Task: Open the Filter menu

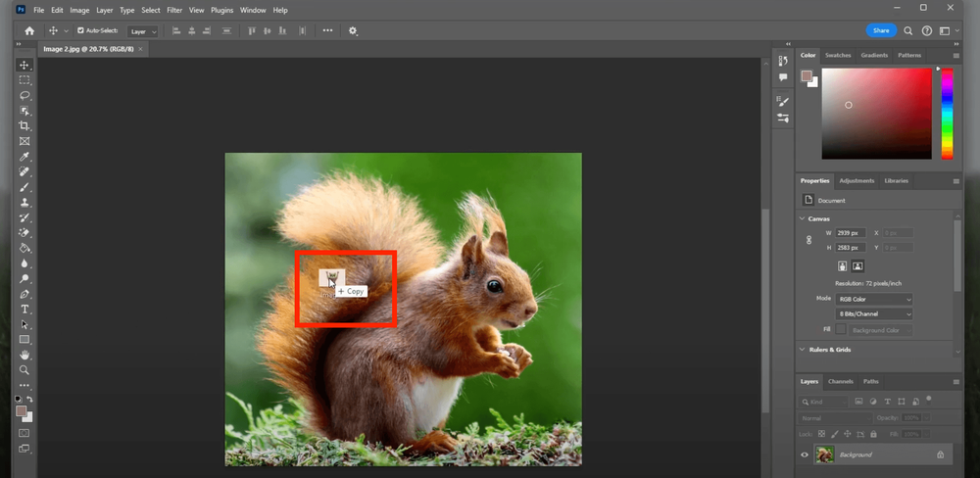Action: pyautogui.click(x=174, y=10)
